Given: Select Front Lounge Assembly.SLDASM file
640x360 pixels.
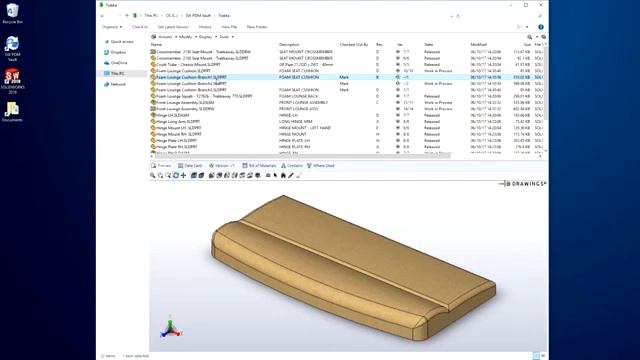Looking at the screenshot, I should [182, 103].
